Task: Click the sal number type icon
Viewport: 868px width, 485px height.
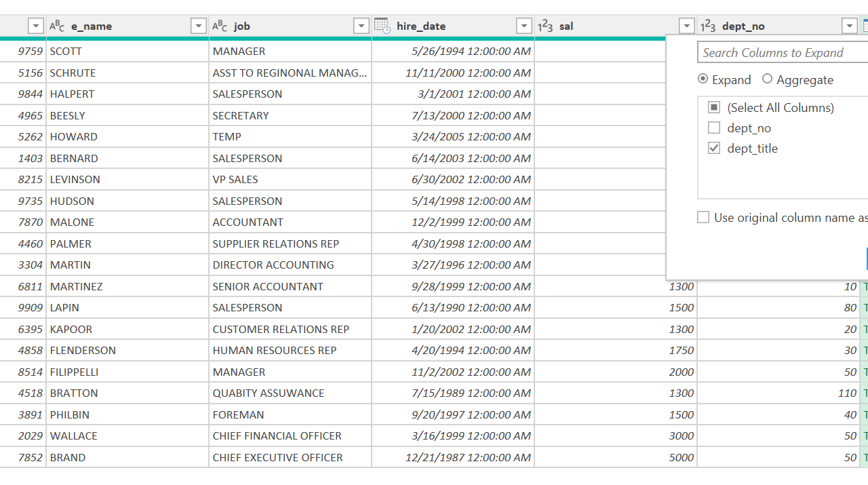Action: 545,26
